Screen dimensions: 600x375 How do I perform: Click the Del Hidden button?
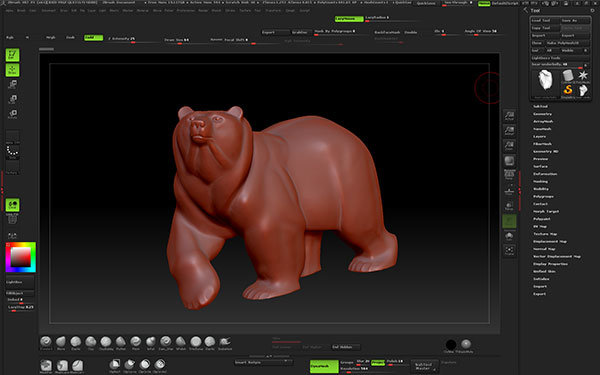345,347
